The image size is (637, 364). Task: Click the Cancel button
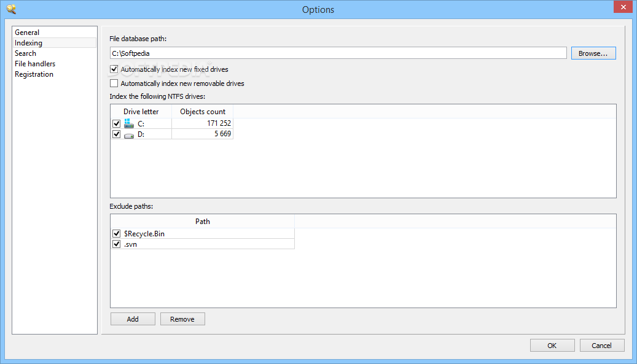point(601,346)
